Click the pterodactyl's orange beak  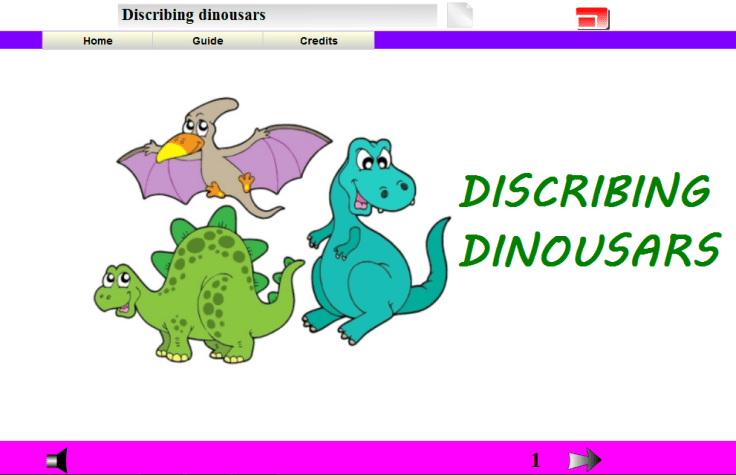point(179,148)
